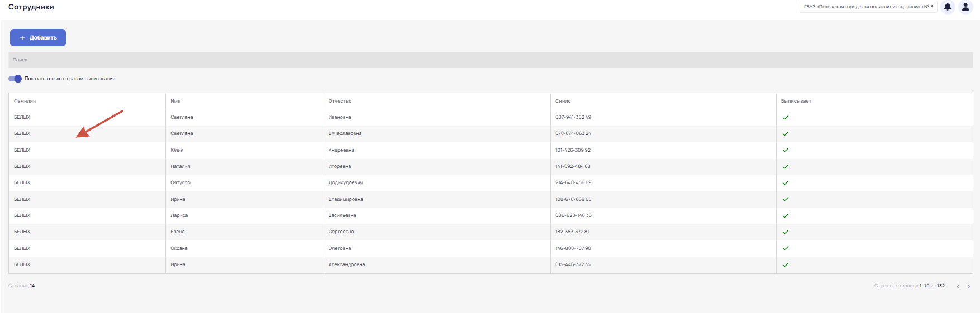
Task: Focus the Поиск search field
Action: (x=491, y=60)
